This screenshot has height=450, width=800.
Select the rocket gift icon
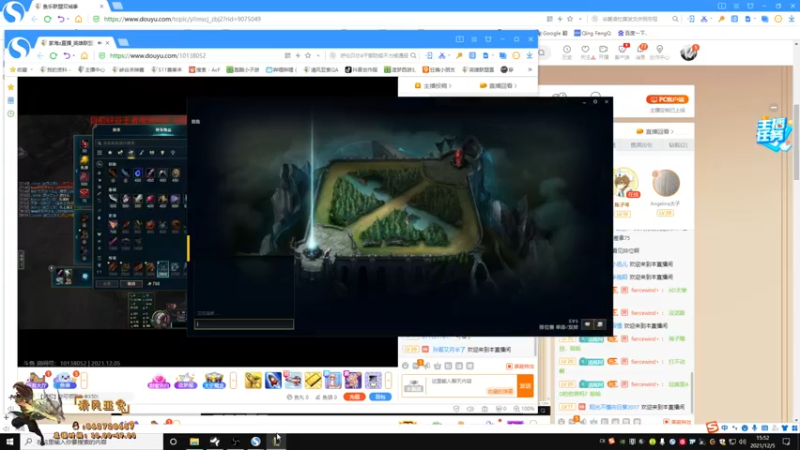coord(273,380)
